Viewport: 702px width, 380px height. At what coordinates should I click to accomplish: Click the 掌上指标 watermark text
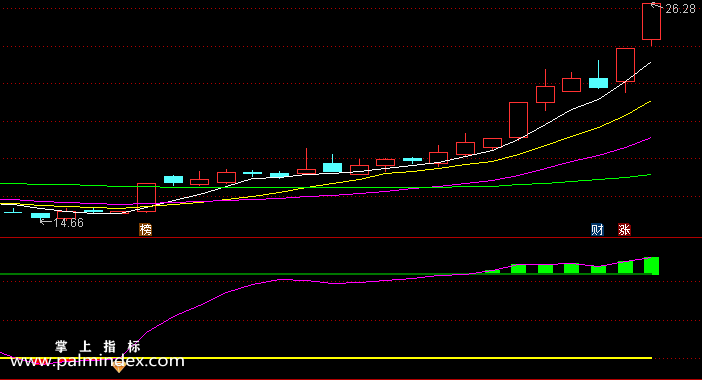coord(98,346)
